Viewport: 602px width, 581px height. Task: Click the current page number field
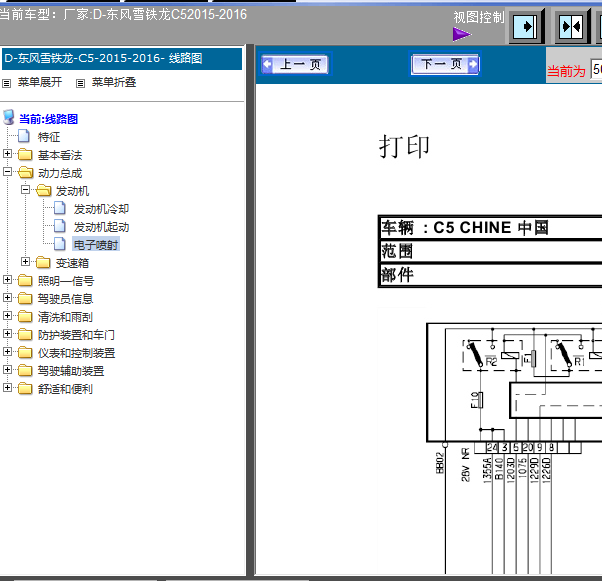tap(596, 70)
